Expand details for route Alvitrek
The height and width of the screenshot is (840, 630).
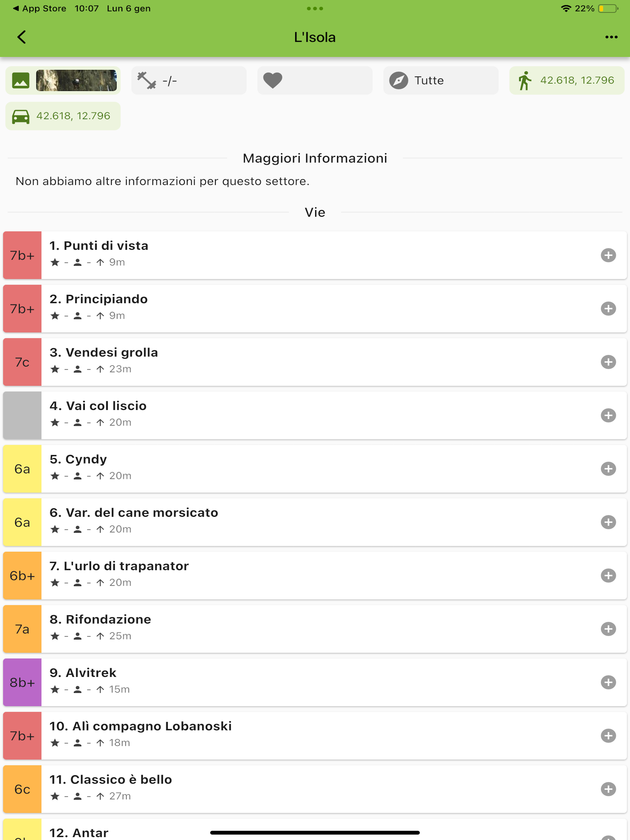(608, 682)
